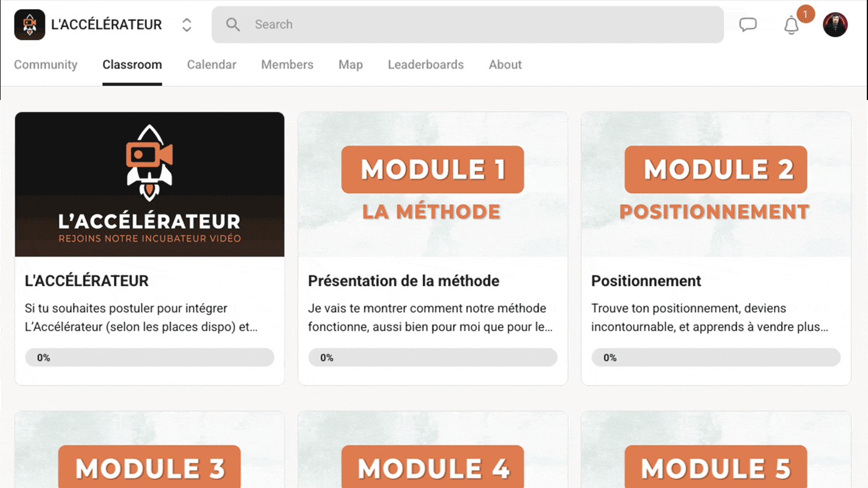Click description starting 'Je vais te montrer'
Screen dimensions: 868x488
pyautogui.click(x=430, y=318)
